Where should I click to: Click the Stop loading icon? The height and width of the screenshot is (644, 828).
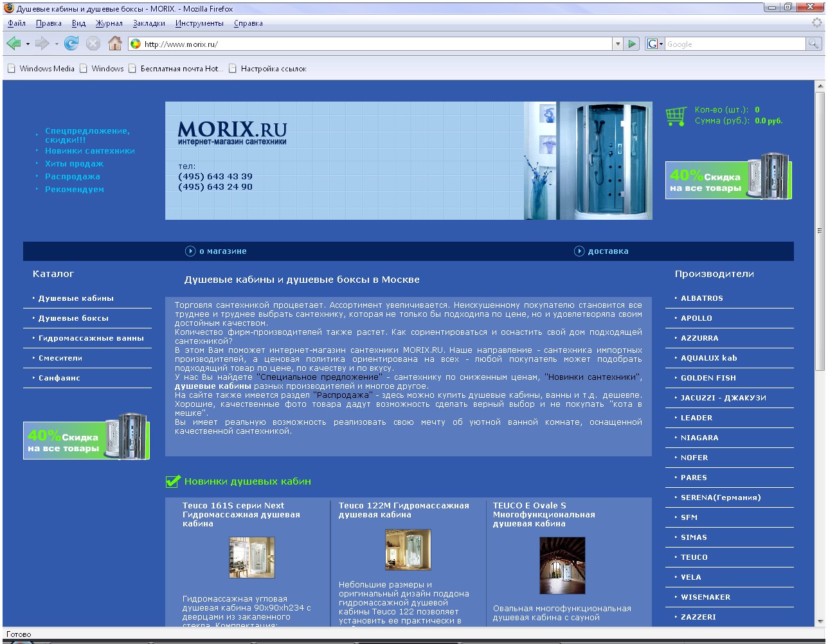coord(93,44)
